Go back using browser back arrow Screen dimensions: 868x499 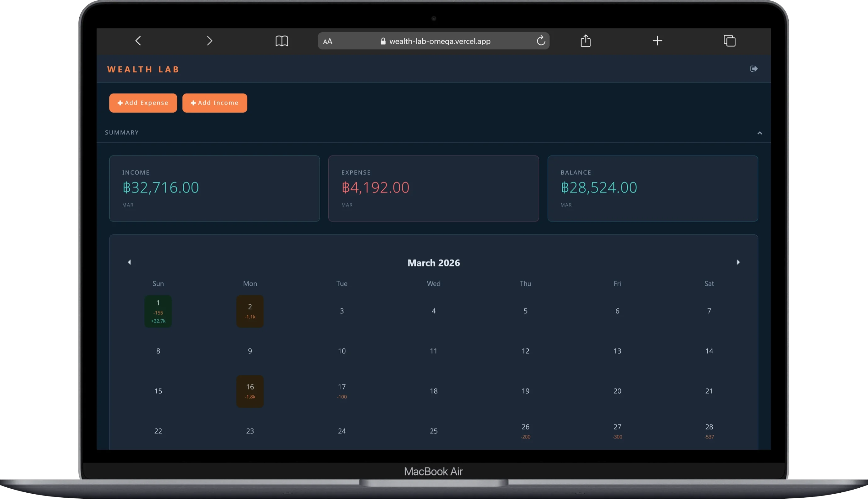(x=138, y=41)
